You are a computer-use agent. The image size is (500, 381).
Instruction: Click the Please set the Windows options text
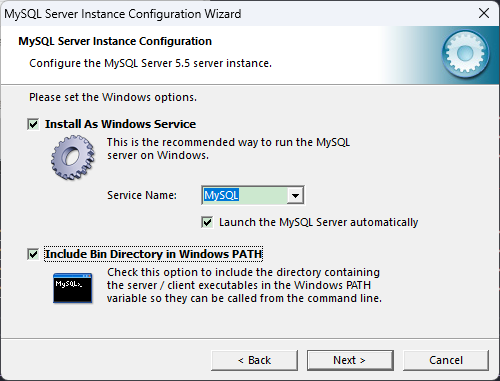pos(113,97)
